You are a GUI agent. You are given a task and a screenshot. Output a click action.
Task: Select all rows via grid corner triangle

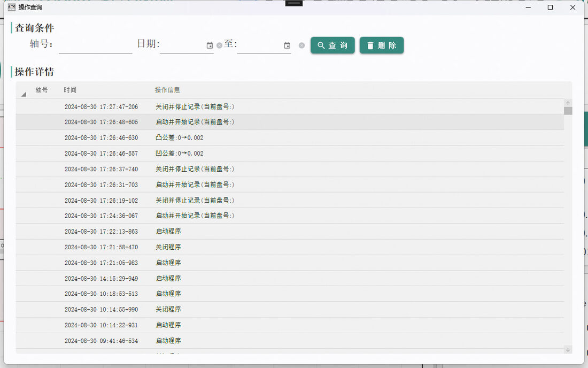[24, 94]
